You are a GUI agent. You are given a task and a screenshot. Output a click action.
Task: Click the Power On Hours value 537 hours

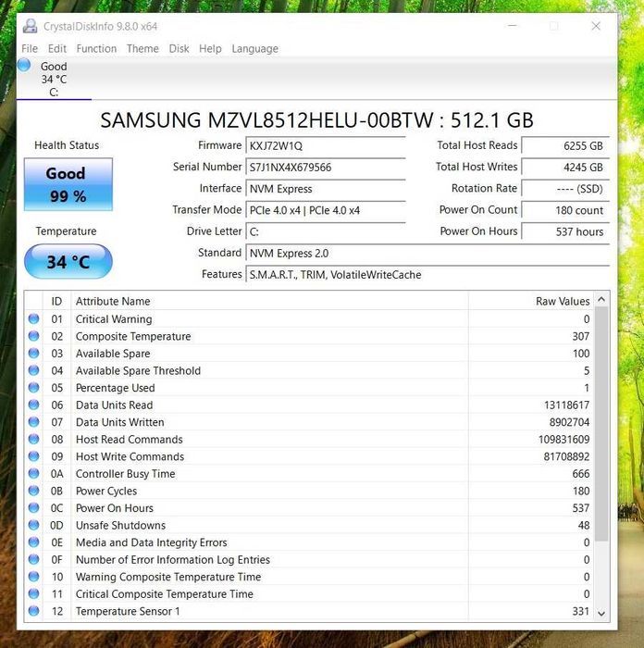565,231
